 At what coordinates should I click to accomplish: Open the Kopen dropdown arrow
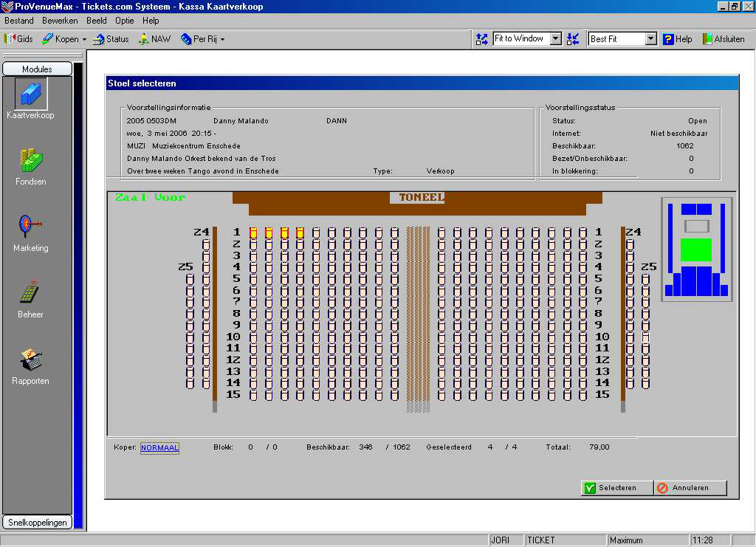coord(84,40)
